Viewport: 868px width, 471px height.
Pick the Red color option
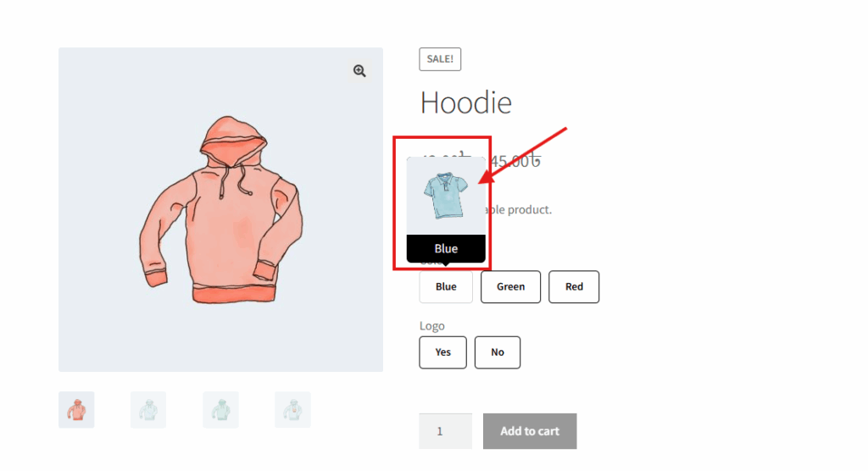(574, 286)
